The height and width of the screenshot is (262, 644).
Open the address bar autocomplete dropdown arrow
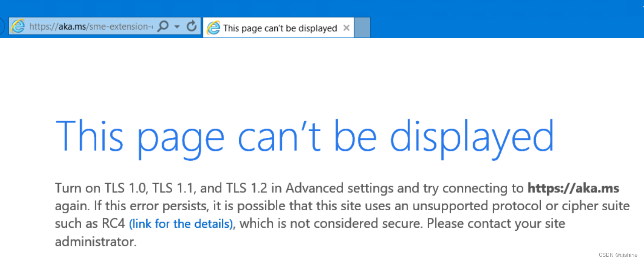click(177, 26)
